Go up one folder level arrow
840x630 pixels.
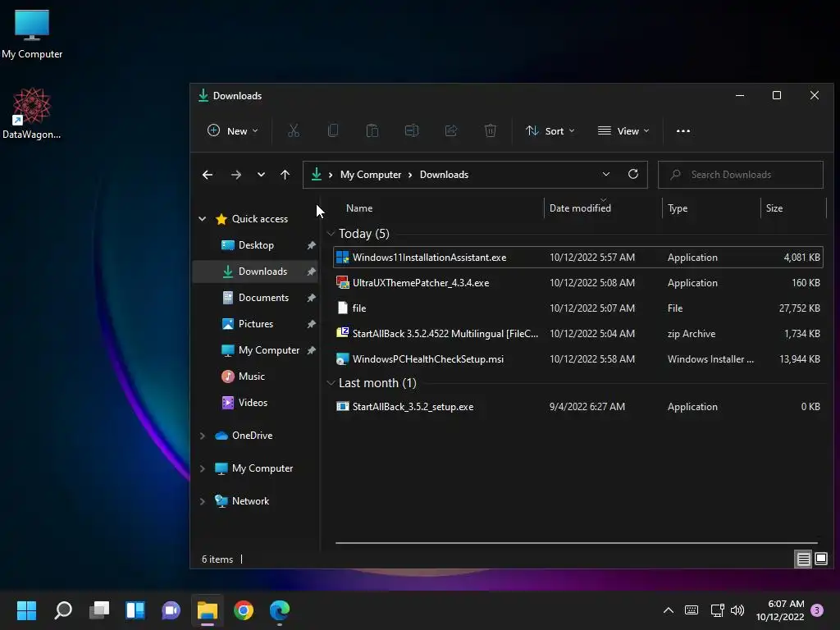(x=285, y=175)
